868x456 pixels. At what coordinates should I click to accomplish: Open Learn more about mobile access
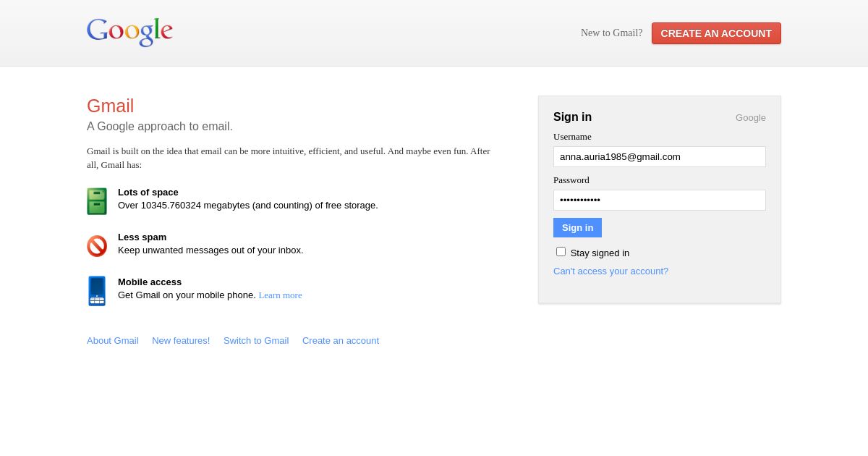pyautogui.click(x=280, y=295)
